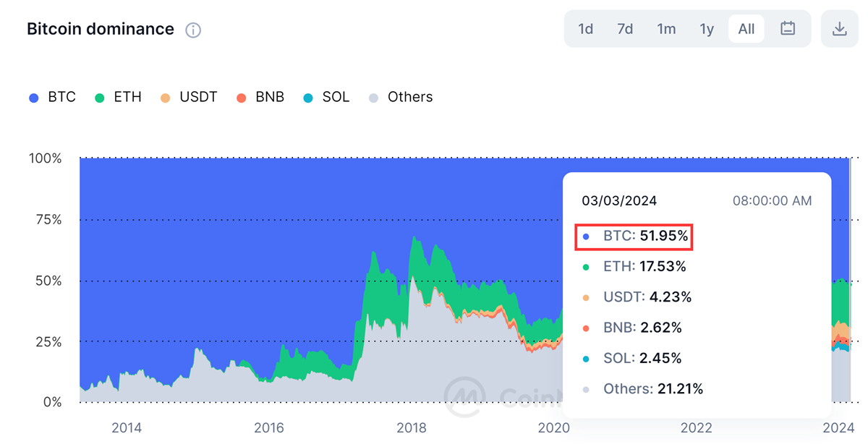Click the 03/03/2024 date in the tooltip
868x447 pixels.
pos(619,200)
